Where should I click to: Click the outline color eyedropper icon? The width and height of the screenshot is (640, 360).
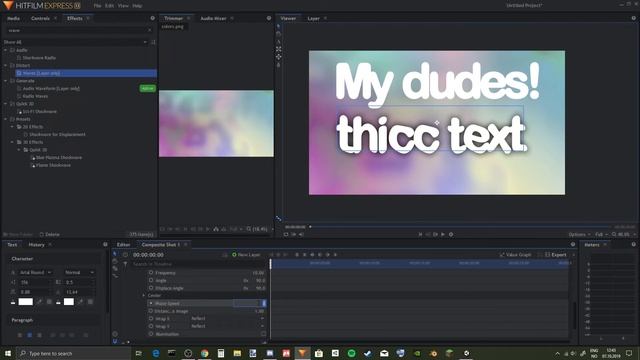tap(80, 302)
